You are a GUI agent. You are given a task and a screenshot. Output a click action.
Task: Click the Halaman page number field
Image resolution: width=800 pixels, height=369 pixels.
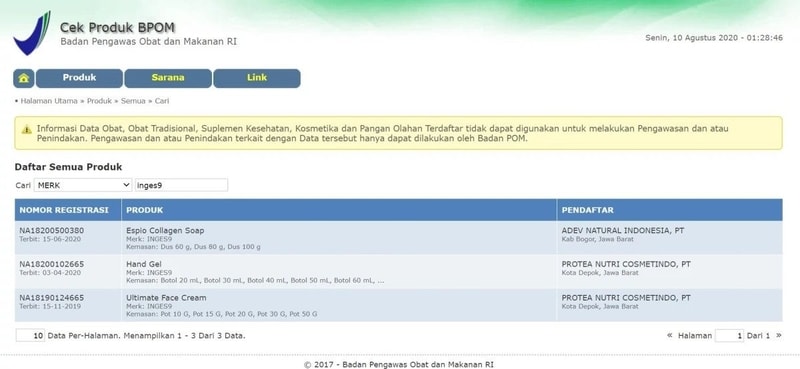(729, 336)
